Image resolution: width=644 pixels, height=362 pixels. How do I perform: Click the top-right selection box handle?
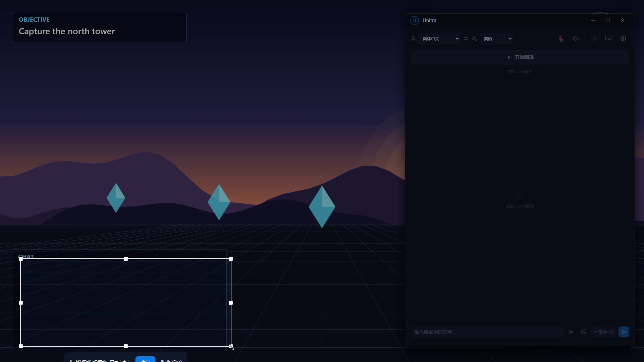pyautogui.click(x=231, y=259)
